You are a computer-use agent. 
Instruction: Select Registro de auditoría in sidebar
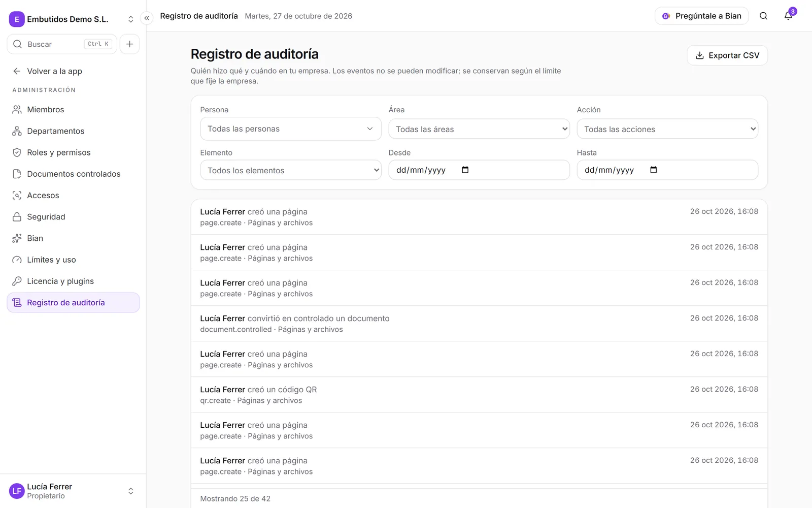point(73,303)
